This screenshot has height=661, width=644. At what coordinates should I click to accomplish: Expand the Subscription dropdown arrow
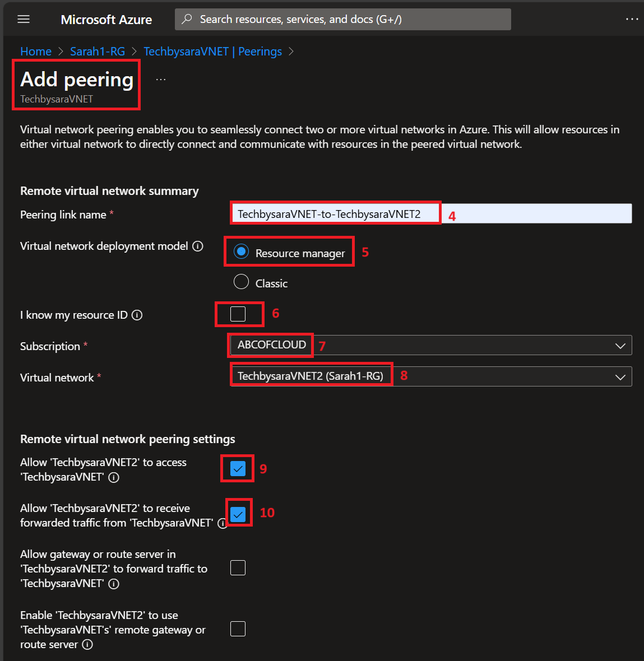point(620,346)
